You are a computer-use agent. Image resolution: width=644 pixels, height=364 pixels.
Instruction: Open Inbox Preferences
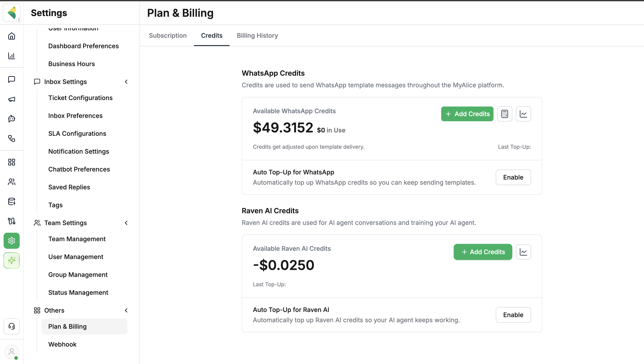(75, 115)
